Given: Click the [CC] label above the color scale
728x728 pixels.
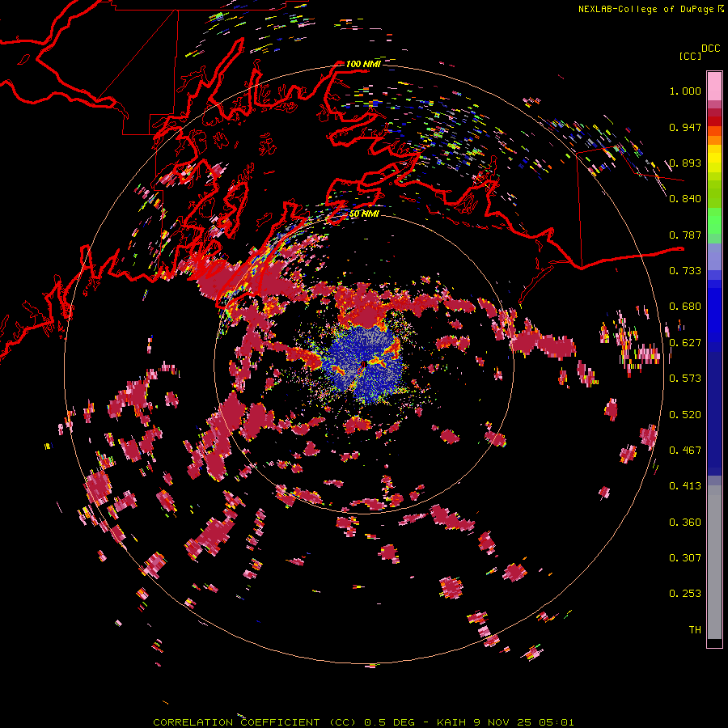Looking at the screenshot, I should (x=690, y=56).
